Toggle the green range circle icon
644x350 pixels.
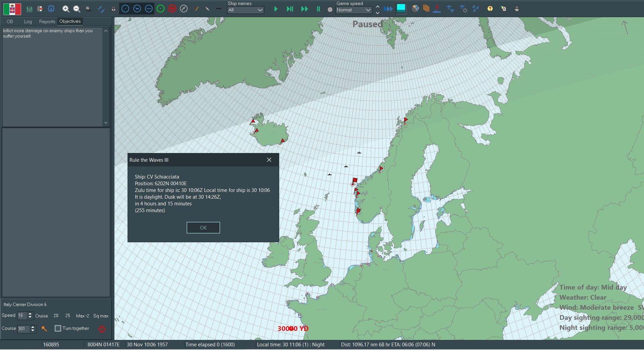pyautogui.click(x=160, y=9)
